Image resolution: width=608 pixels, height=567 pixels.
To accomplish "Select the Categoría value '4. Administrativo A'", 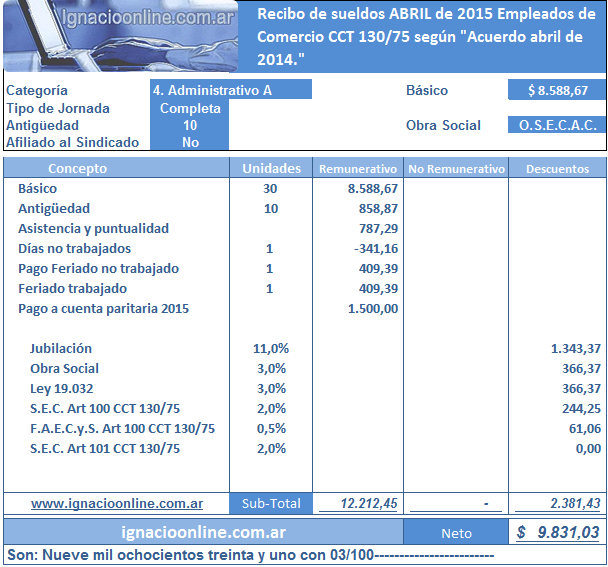I will tap(231, 90).
